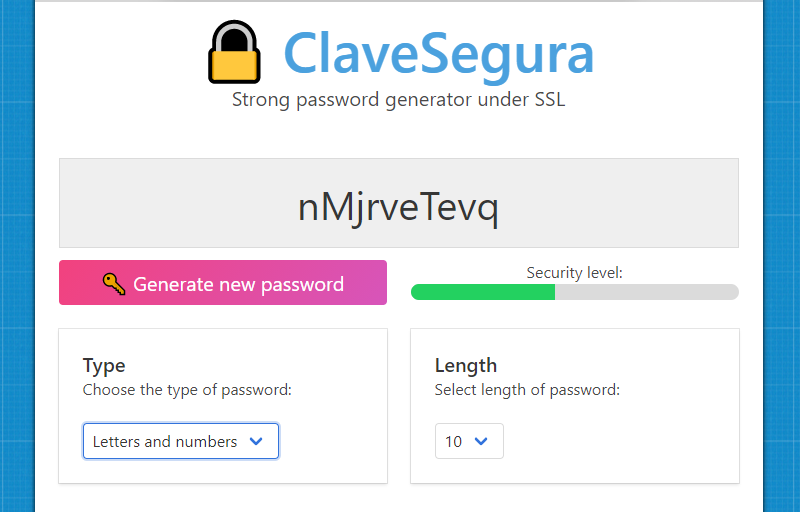Click the Type heading
The image size is (800, 512).
104,366
